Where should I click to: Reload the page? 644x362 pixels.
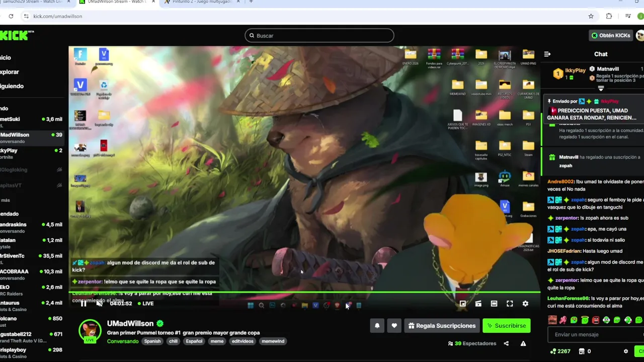pyautogui.click(x=11, y=16)
